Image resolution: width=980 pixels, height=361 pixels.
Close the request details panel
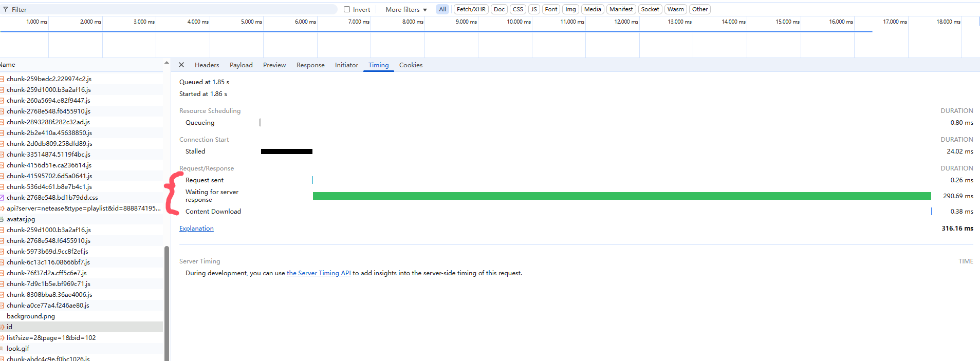[181, 65]
